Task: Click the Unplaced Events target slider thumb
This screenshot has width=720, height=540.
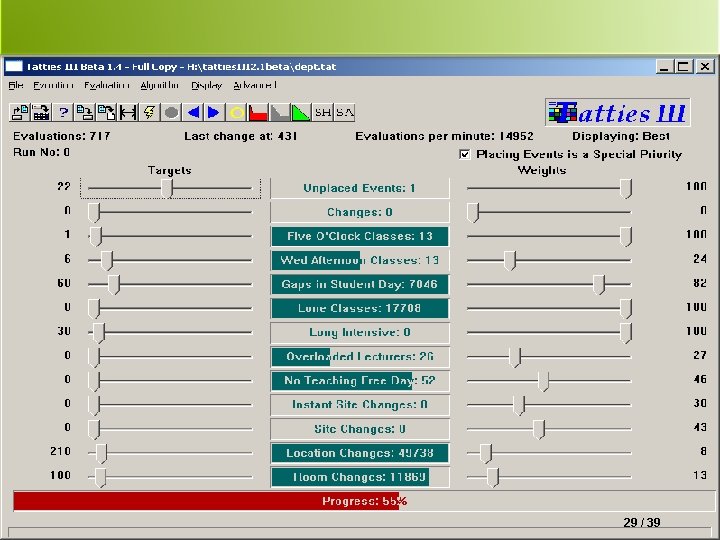Action: coord(167,188)
